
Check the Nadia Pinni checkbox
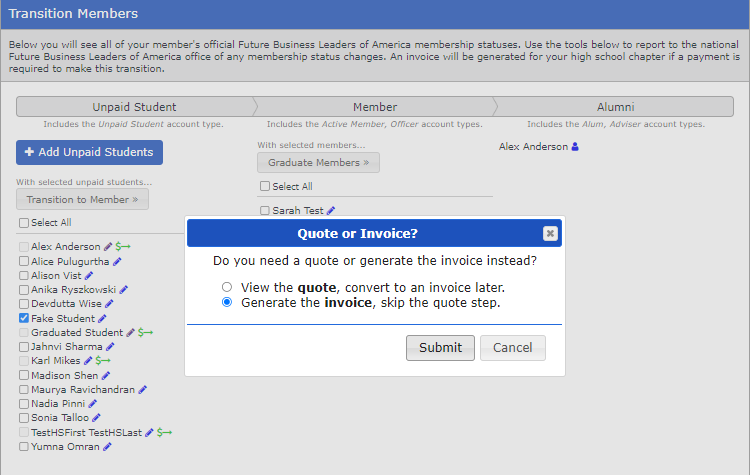point(24,404)
